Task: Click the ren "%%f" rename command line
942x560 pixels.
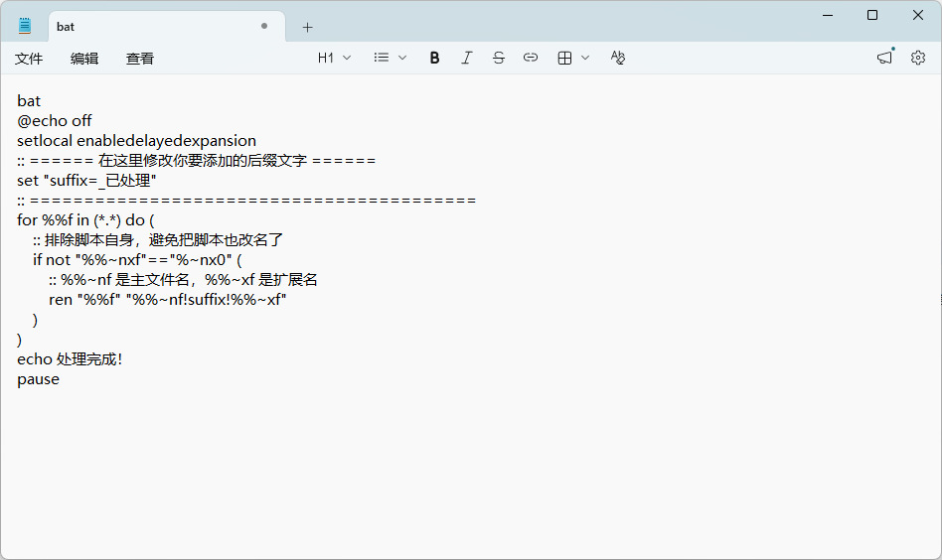Action: point(168,300)
